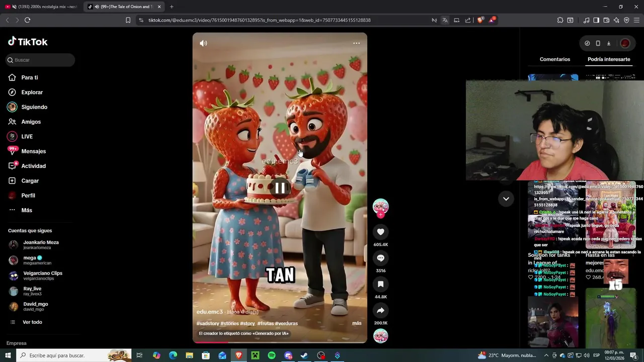Seek on the video progress bar
644x362 pixels.
pos(280,342)
